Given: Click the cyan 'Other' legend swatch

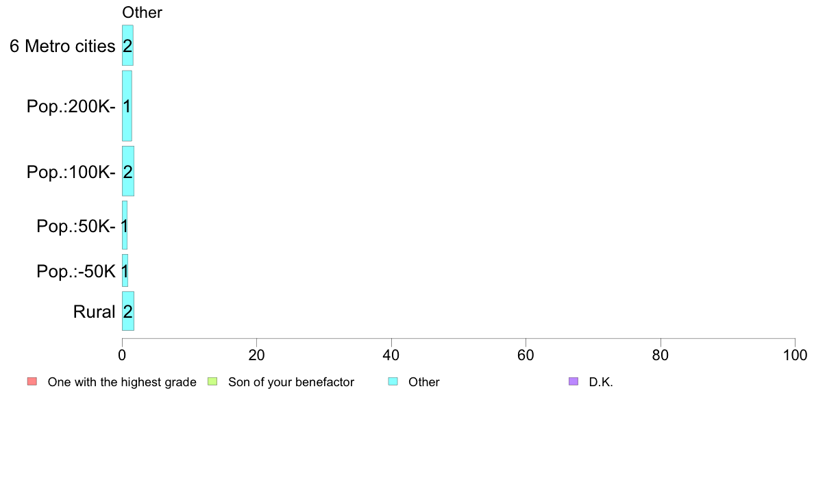Looking at the screenshot, I should pyautogui.click(x=393, y=381).
